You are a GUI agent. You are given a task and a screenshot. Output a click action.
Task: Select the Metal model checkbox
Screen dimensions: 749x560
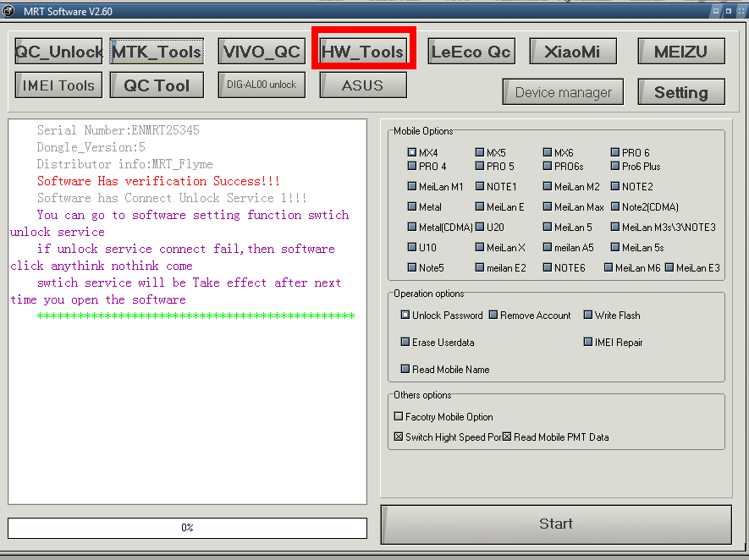click(x=412, y=206)
